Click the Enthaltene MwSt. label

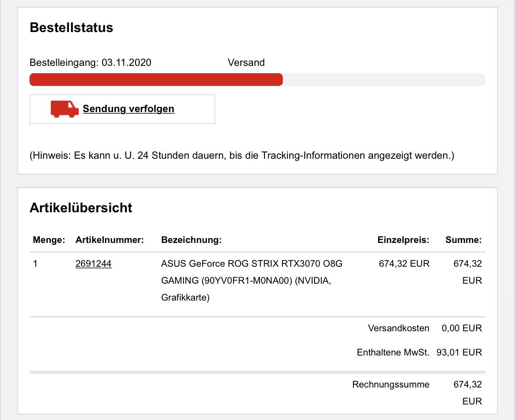393,352
